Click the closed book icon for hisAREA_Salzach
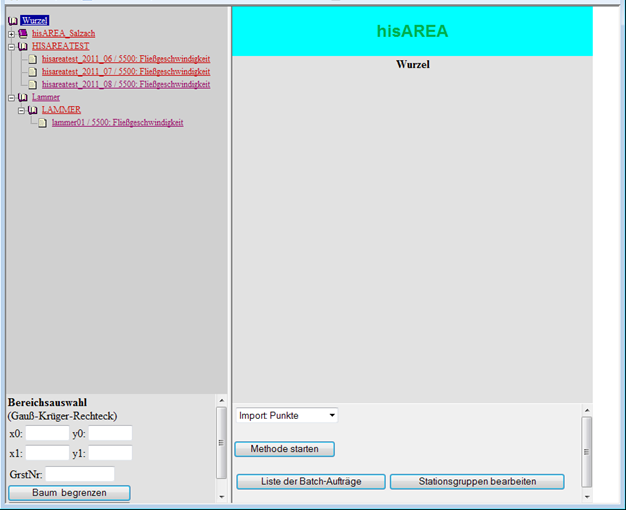Viewport: 626px width, 510px height. pos(23,34)
